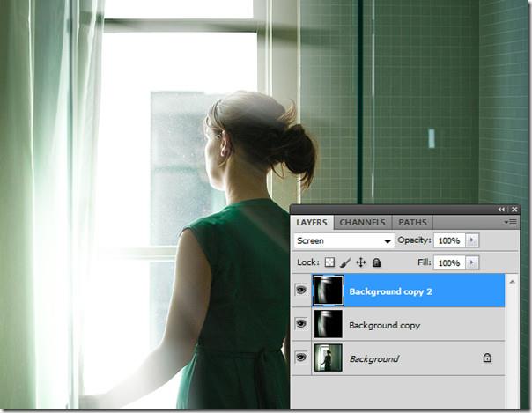Open the Screen blend mode dropdown
This screenshot has width=532, height=413.
[x=344, y=240]
